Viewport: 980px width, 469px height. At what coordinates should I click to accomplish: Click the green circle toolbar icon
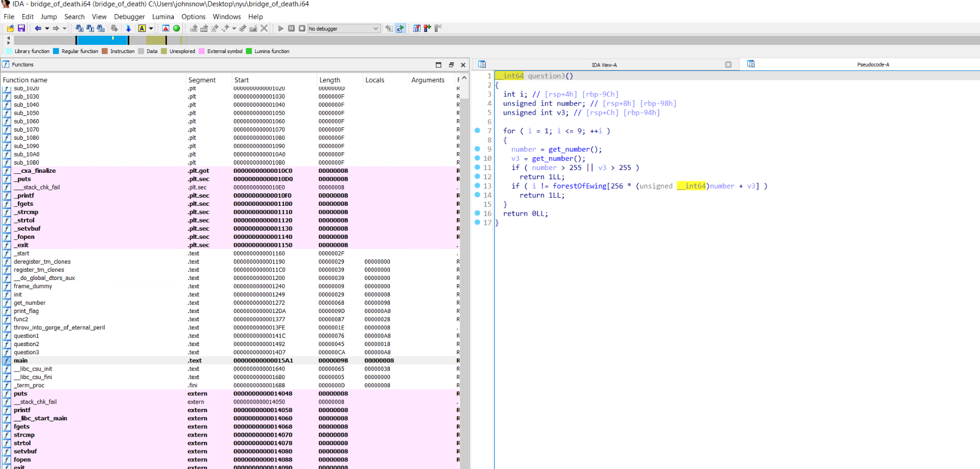tap(177, 28)
